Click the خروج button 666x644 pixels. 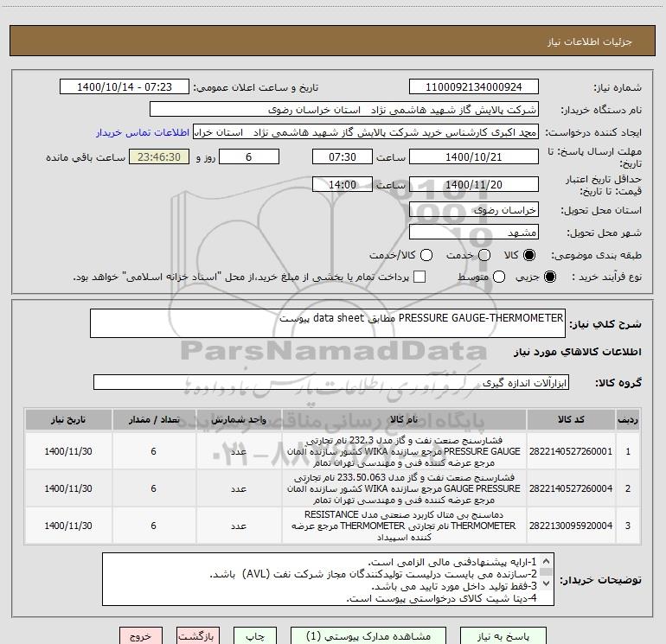click(x=141, y=636)
